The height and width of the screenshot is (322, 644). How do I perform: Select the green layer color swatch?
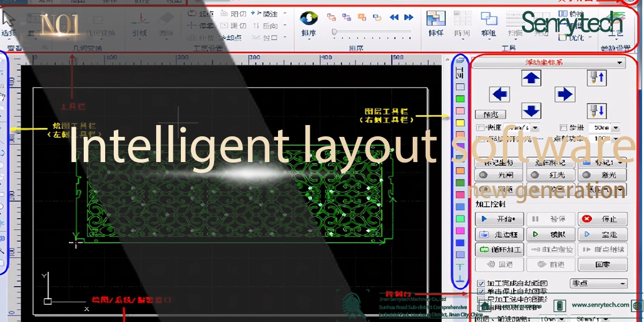pyautogui.click(x=460, y=99)
